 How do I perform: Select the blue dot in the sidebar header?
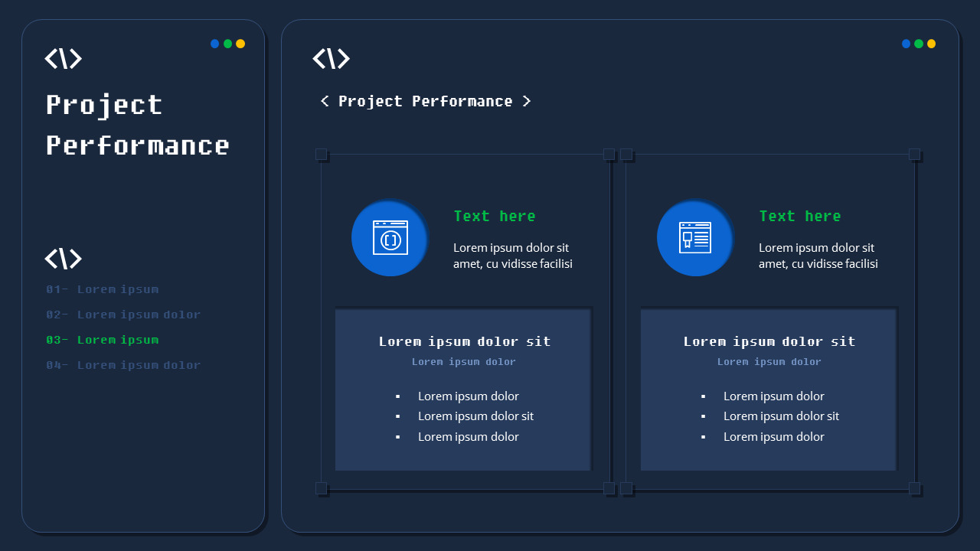tap(214, 44)
